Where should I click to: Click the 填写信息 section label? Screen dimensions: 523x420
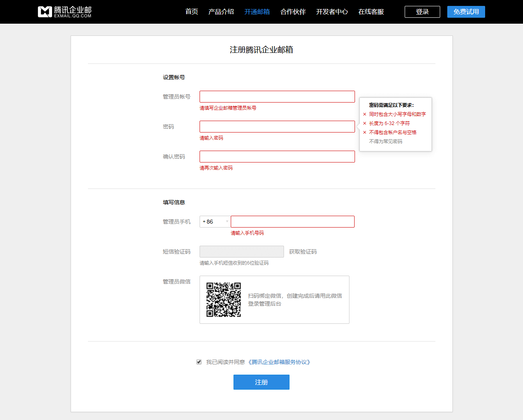click(174, 202)
